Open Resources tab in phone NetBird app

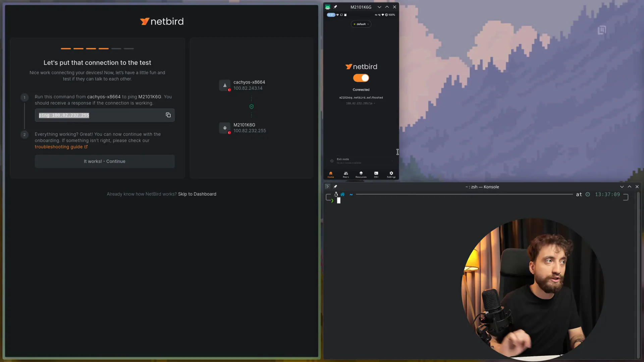361,175
